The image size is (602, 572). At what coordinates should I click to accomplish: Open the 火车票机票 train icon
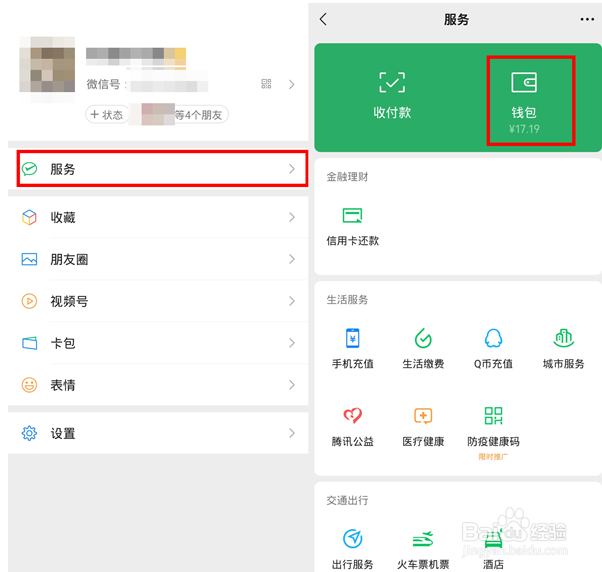[423, 539]
